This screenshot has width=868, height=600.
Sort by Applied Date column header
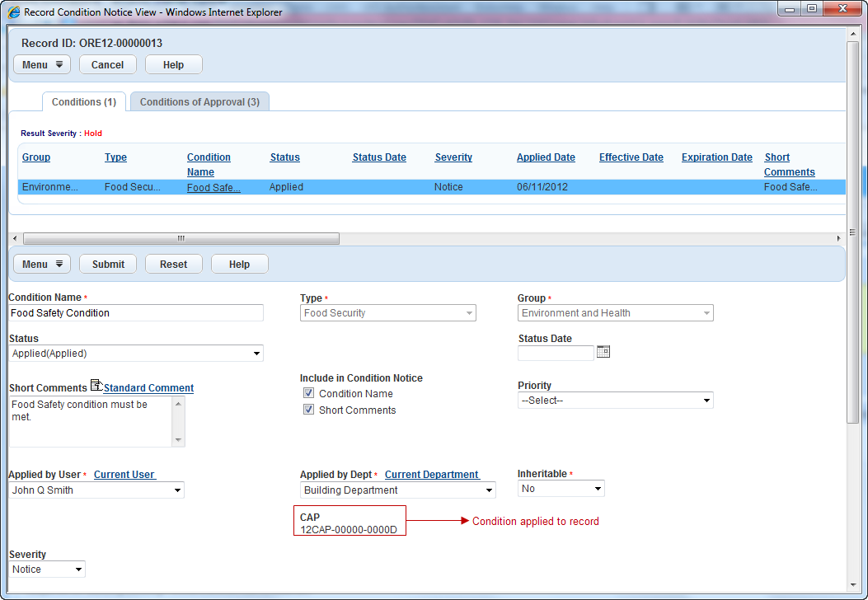pos(546,157)
